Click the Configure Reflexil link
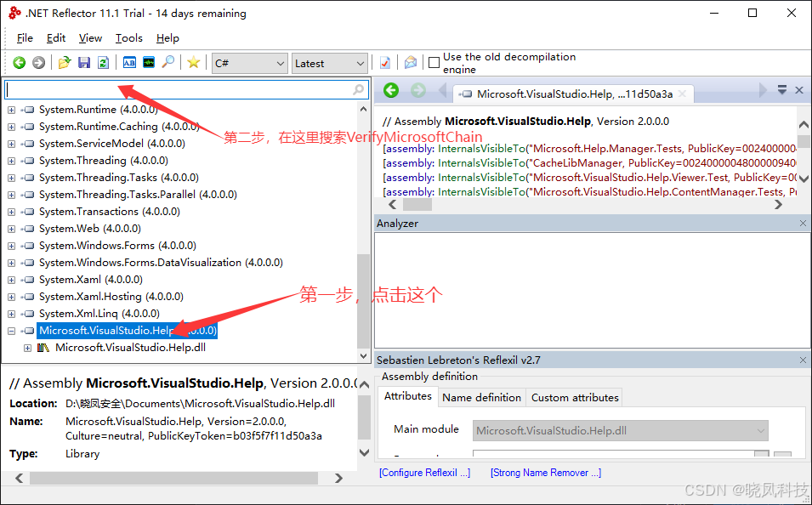The image size is (812, 505). (x=424, y=473)
